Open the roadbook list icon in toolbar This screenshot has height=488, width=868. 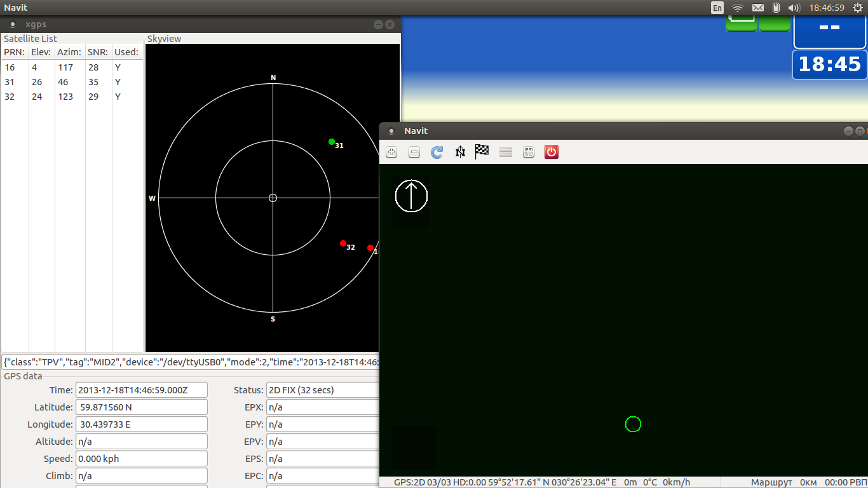(x=506, y=152)
